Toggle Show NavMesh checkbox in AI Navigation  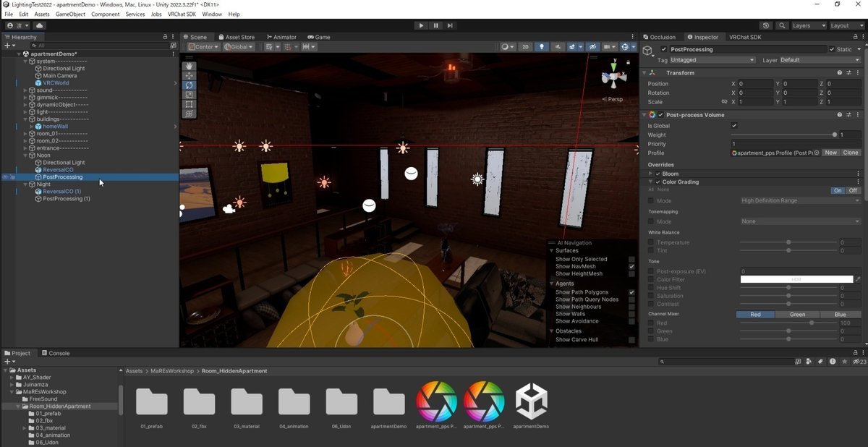pyautogui.click(x=631, y=266)
